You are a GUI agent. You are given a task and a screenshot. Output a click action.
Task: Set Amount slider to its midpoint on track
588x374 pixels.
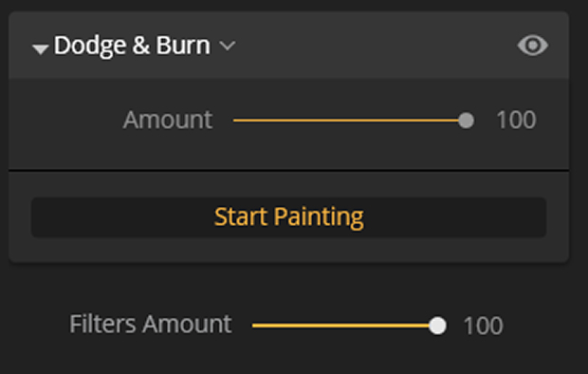coord(350,121)
